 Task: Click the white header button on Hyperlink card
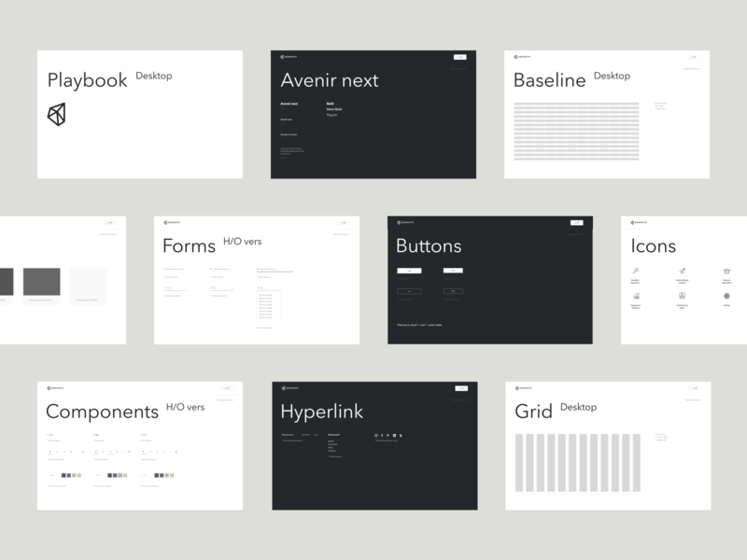(x=461, y=388)
